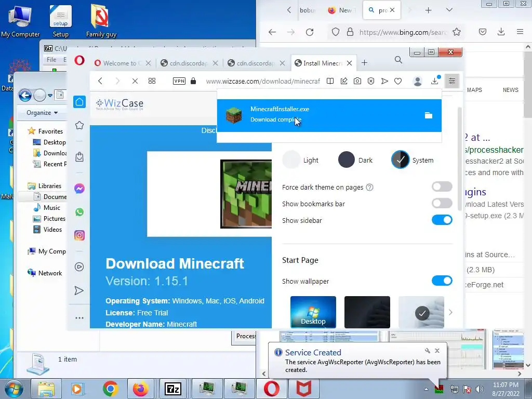The image size is (532, 399).
Task: Show MinecraftInstaller.exe in folder
Action: pyautogui.click(x=429, y=116)
